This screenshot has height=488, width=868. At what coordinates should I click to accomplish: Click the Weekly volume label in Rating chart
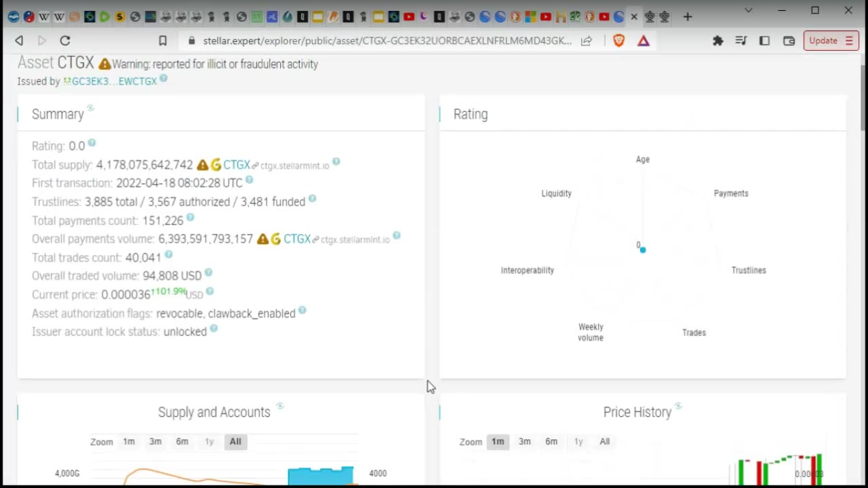[x=591, y=332]
